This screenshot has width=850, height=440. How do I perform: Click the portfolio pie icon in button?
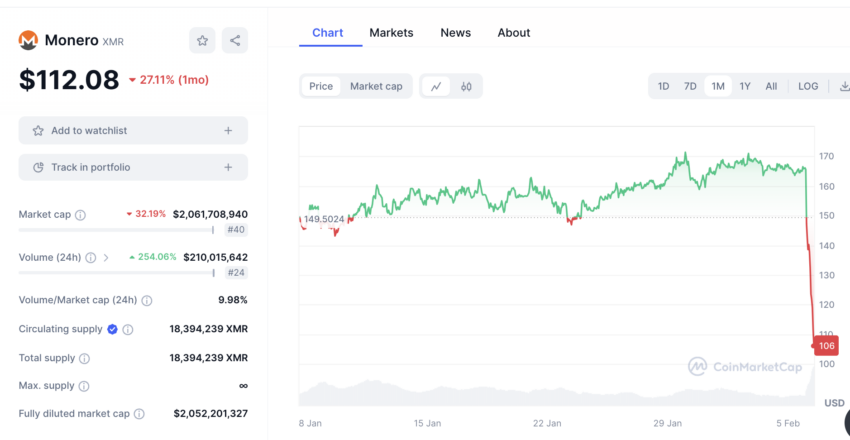(x=38, y=167)
